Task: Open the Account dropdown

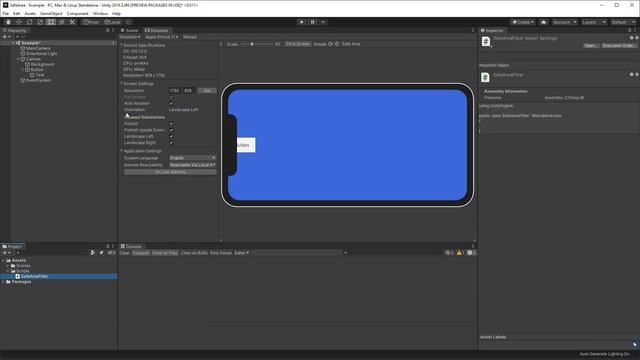Action: pos(564,22)
